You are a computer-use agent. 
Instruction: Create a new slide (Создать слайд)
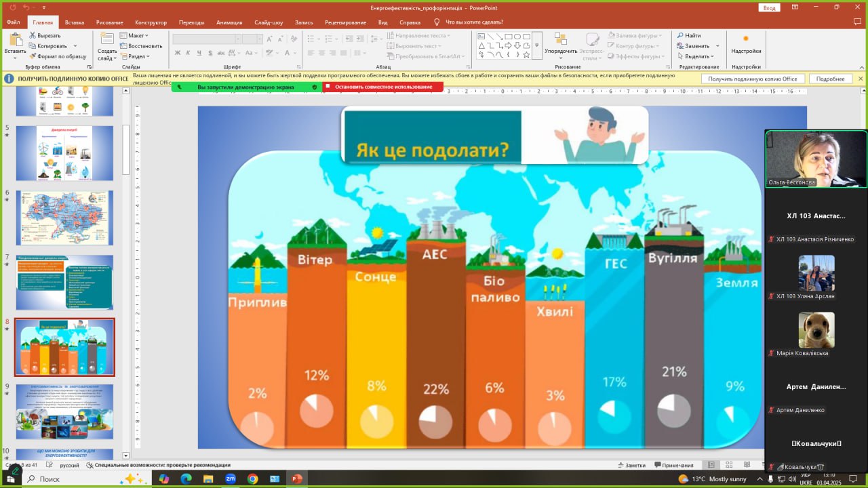tap(107, 46)
